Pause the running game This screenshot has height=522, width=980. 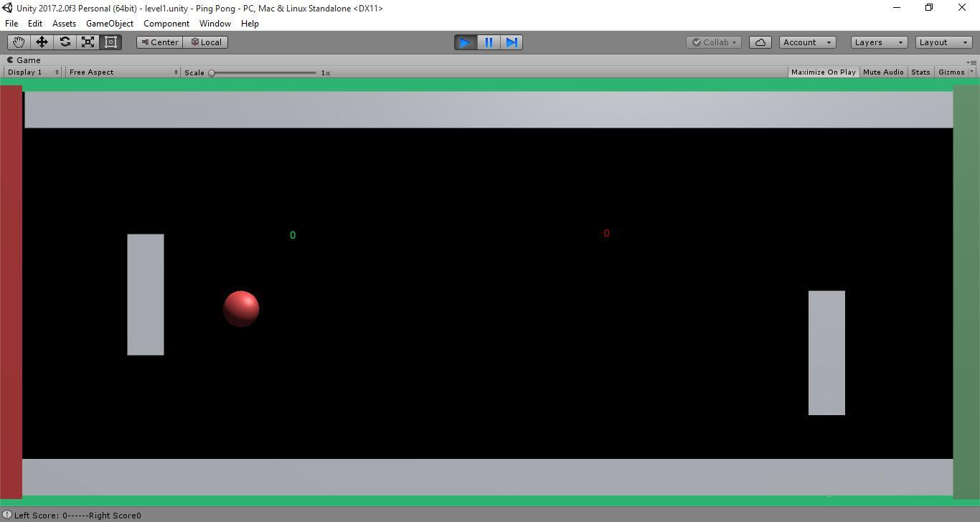[489, 42]
